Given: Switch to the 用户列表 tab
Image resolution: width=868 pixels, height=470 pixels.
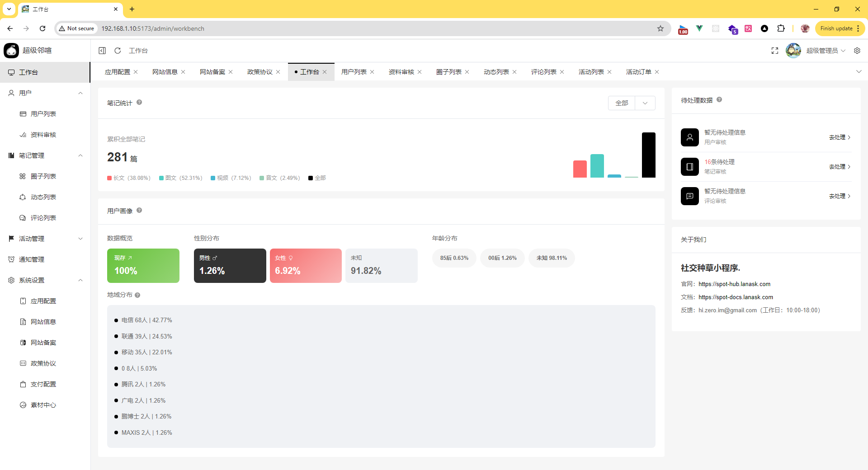Looking at the screenshot, I should click(354, 72).
